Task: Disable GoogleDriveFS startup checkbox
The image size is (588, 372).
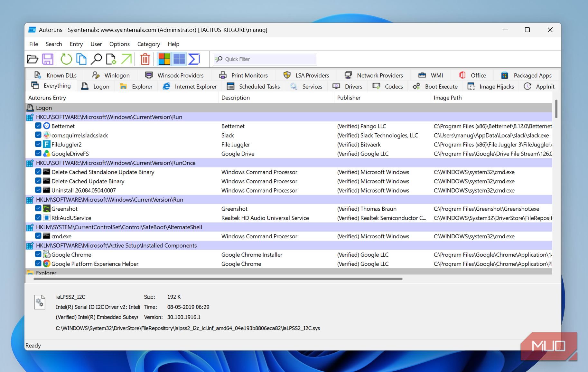Action: (x=38, y=153)
